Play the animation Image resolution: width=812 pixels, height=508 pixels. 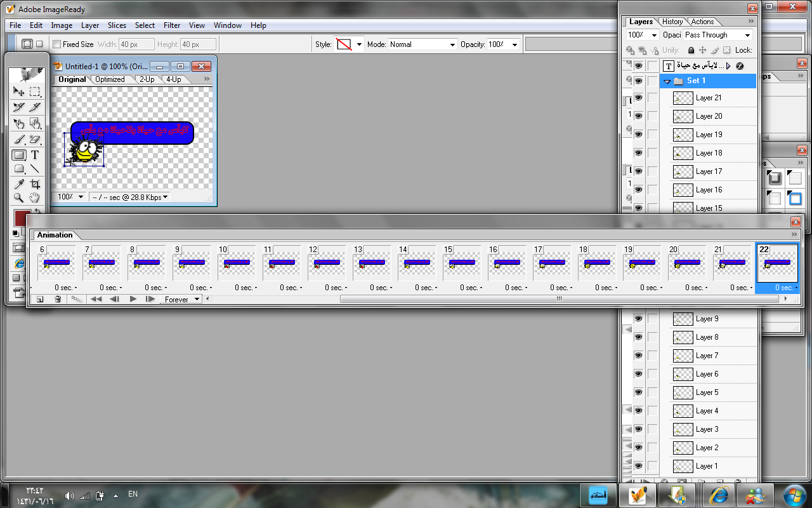tap(133, 299)
